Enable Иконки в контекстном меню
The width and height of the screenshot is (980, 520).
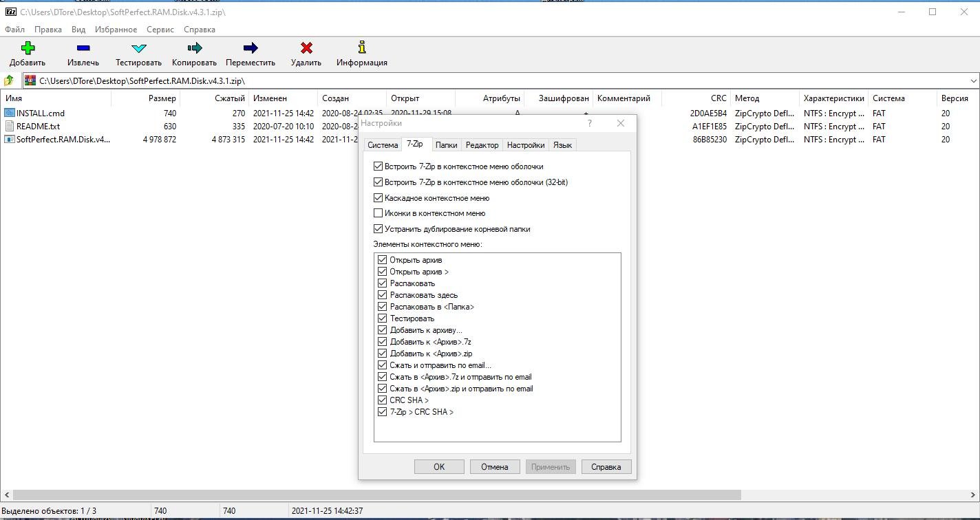378,213
